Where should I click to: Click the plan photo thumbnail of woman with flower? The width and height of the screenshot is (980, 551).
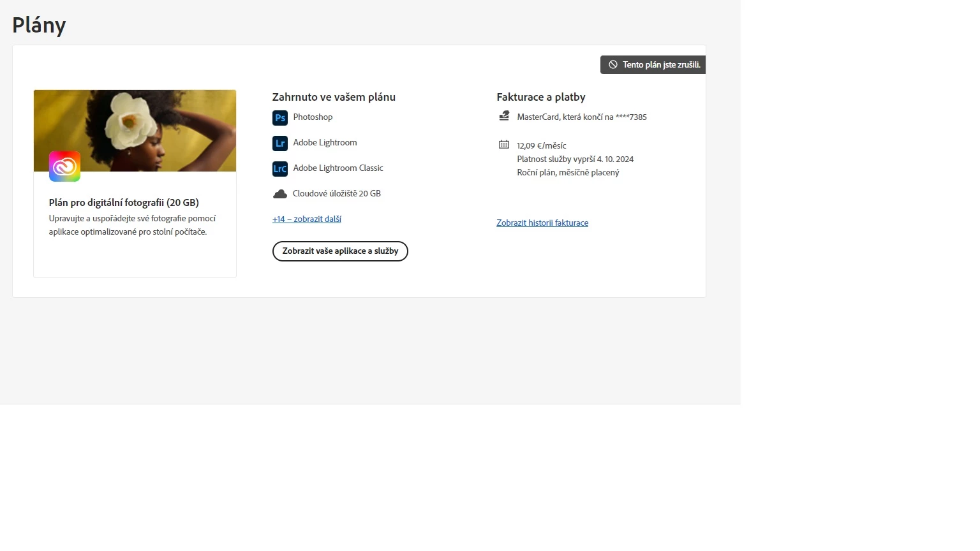click(135, 131)
